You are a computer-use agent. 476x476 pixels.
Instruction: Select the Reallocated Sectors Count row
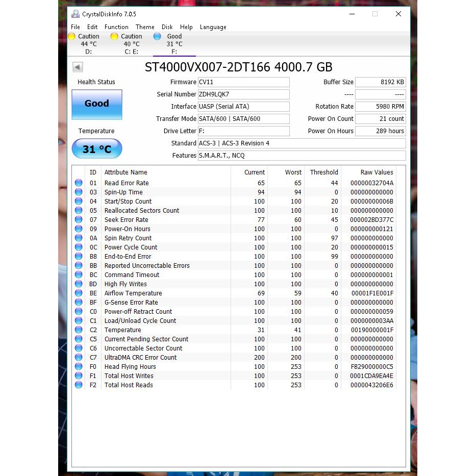tap(142, 211)
